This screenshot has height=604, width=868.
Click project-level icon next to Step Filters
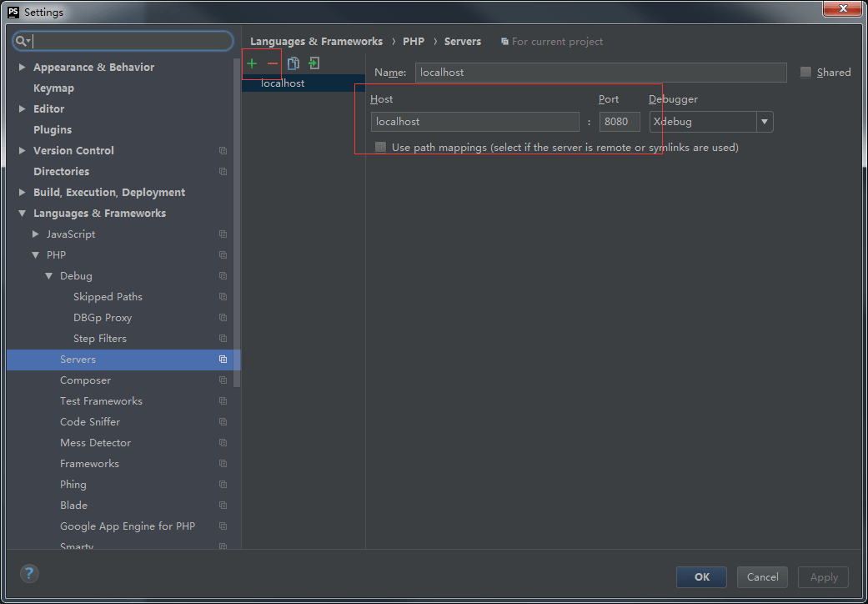(x=223, y=338)
